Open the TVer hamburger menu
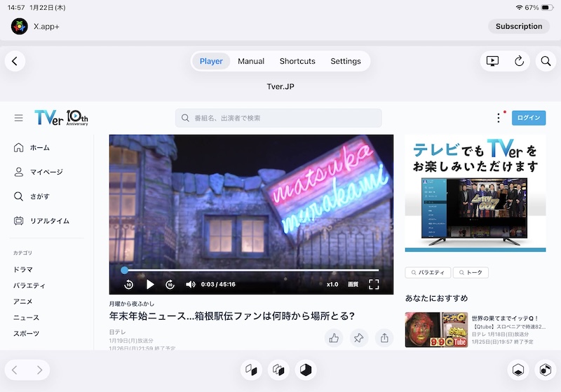The image size is (561, 392). 19,118
